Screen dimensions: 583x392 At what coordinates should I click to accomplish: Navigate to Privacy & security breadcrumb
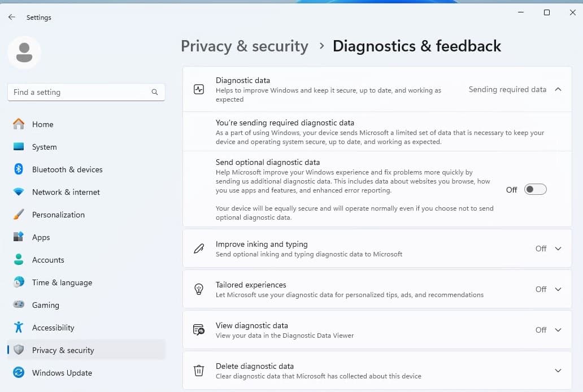coord(244,46)
